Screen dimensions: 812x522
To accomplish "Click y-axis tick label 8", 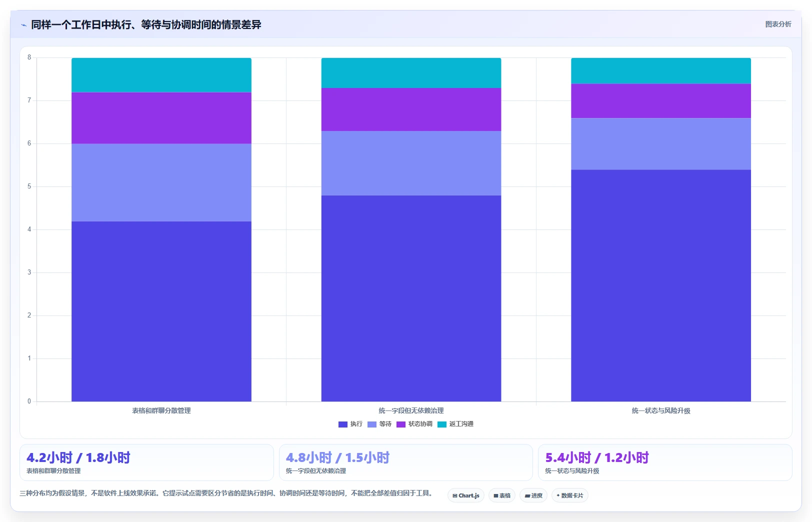I will [29, 57].
